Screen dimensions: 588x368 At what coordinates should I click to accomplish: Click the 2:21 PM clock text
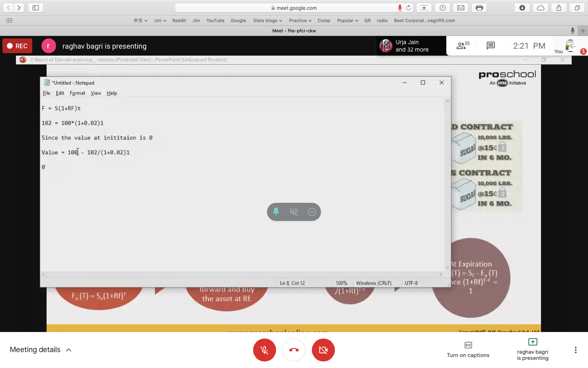(529, 46)
